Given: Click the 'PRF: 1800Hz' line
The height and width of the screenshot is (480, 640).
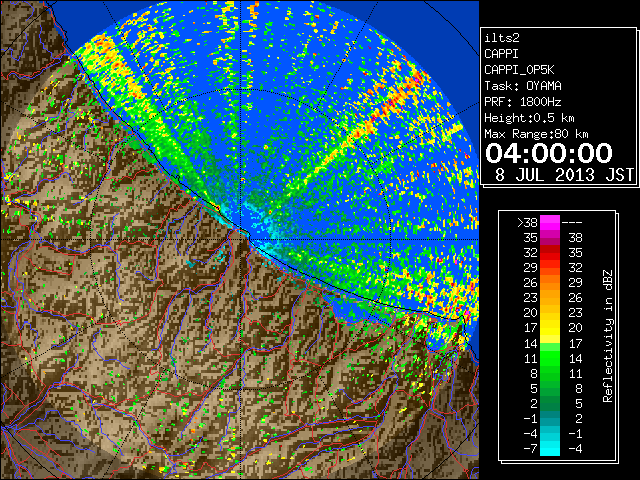Looking at the screenshot, I should click(522, 102).
